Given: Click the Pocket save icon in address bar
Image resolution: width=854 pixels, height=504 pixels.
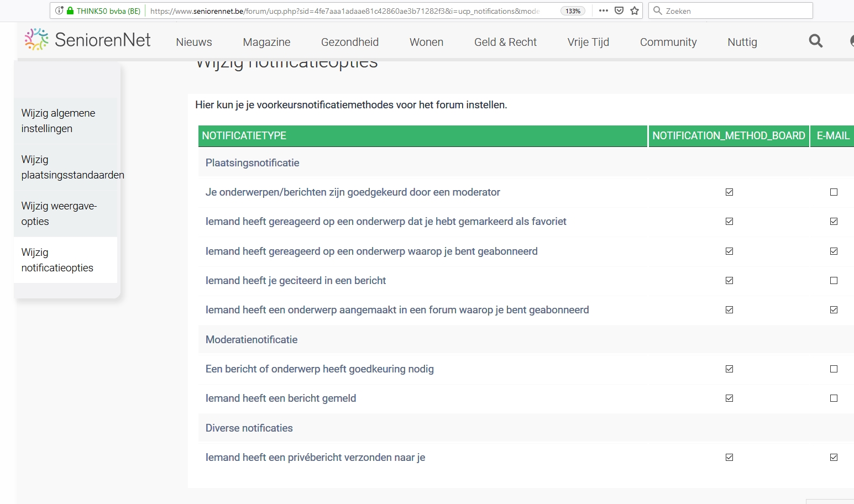Looking at the screenshot, I should 619,11.
